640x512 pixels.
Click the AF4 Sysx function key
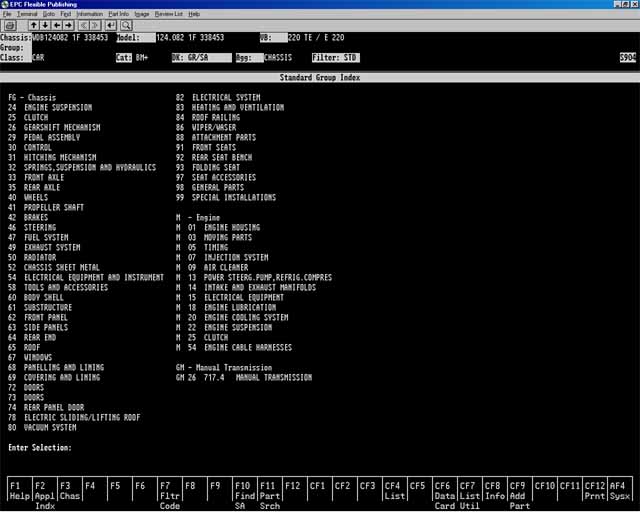pyautogui.click(x=620, y=491)
